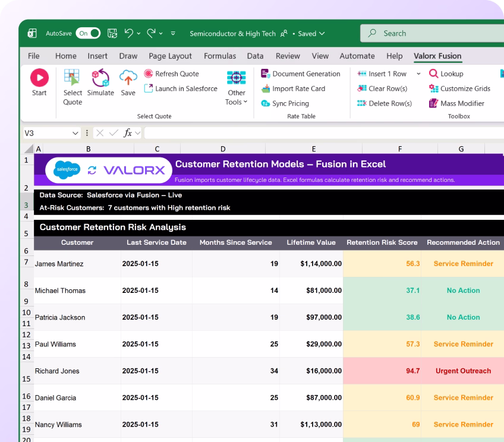This screenshot has width=504, height=442.
Task: Click the formula bar cancel X
Action: (100, 133)
